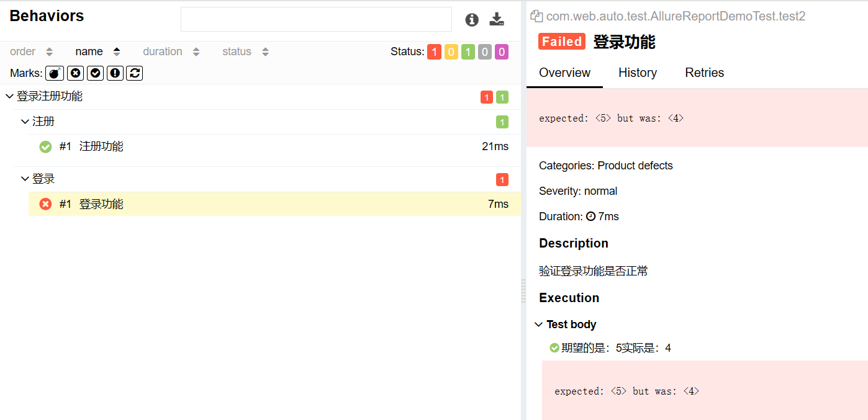Collapse the Test body section

[x=566, y=324]
